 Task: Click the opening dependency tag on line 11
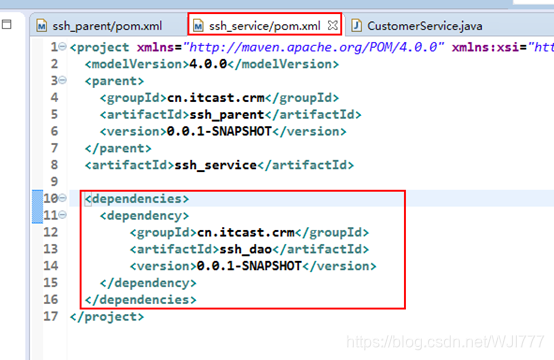tap(145, 216)
